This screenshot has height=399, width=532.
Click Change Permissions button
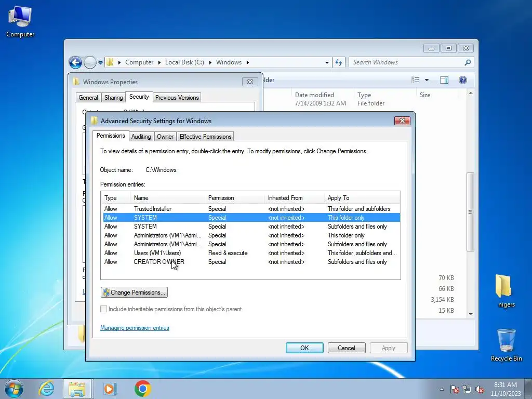[x=134, y=292]
